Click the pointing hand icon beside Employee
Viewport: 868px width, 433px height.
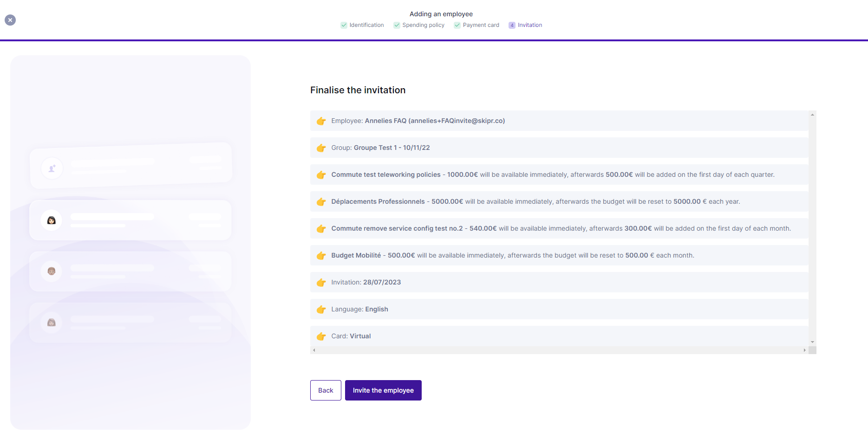pos(321,121)
